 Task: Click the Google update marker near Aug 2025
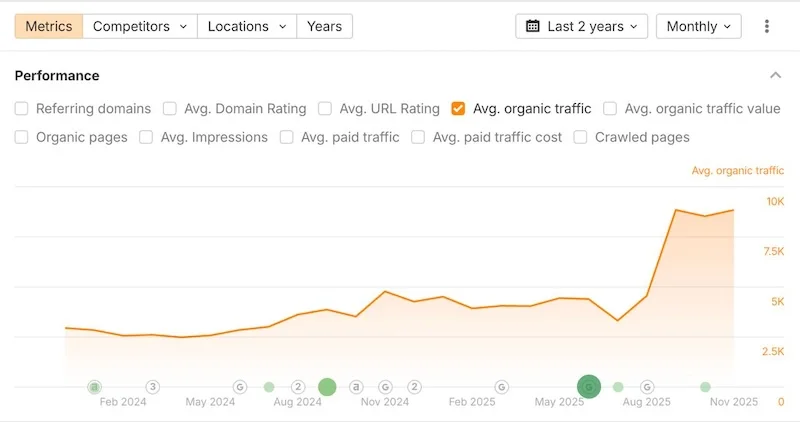(648, 387)
